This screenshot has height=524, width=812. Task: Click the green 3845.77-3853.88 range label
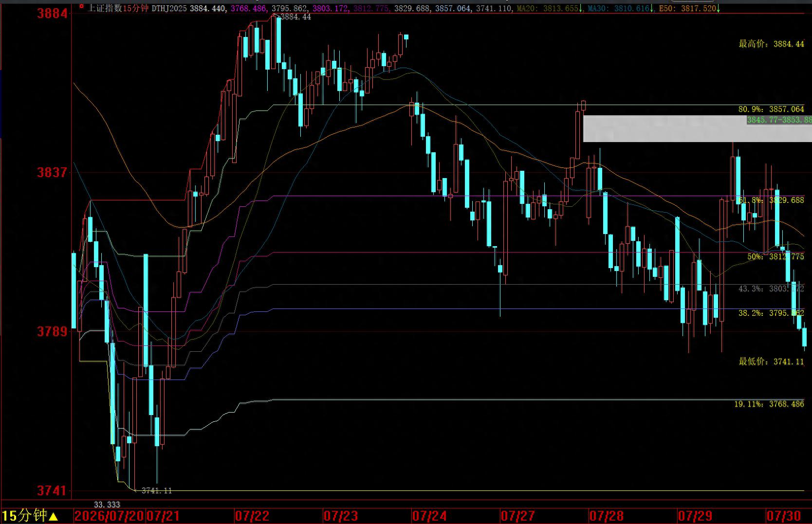(779, 120)
